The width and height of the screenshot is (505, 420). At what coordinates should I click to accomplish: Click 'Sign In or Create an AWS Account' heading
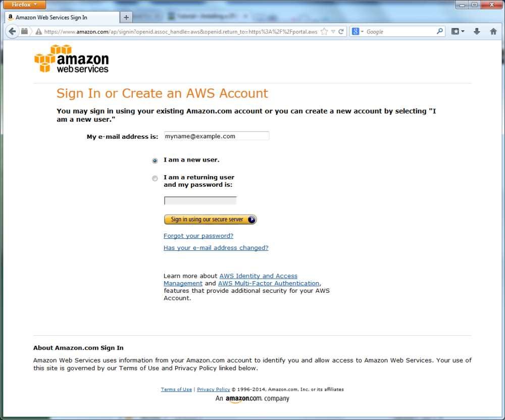coord(162,94)
